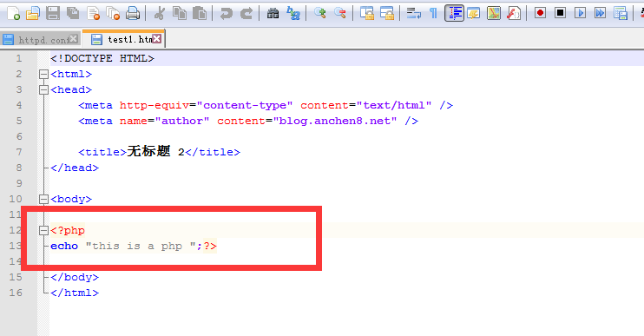Screen dimensions: 644x336
Task: Print the current document
Action: [133, 14]
